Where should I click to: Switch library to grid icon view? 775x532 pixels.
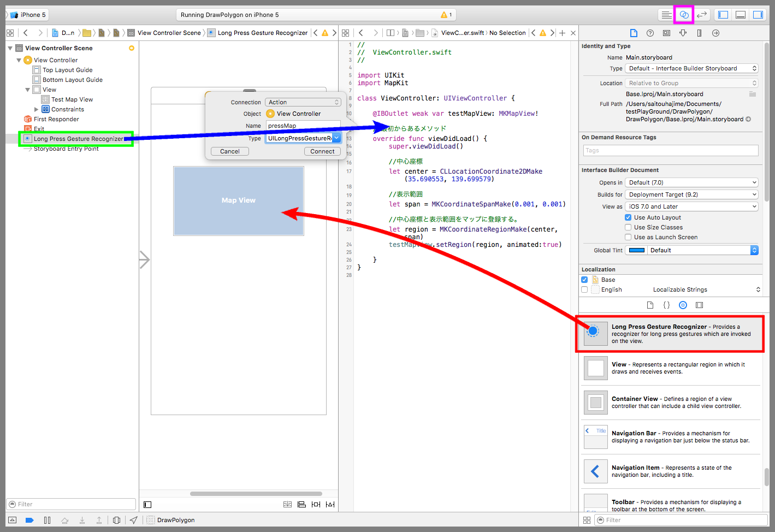587,520
